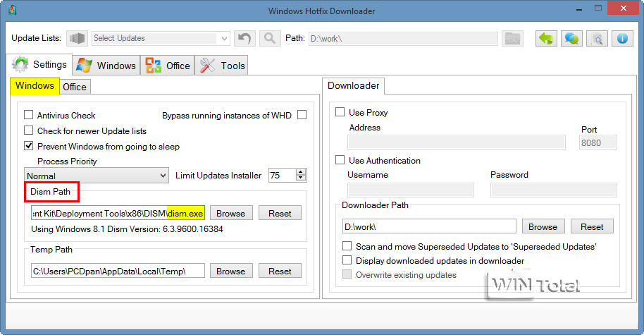This screenshot has height=335, width=644.
Task: Click the folder browse icon beside Path
Action: tap(512, 39)
